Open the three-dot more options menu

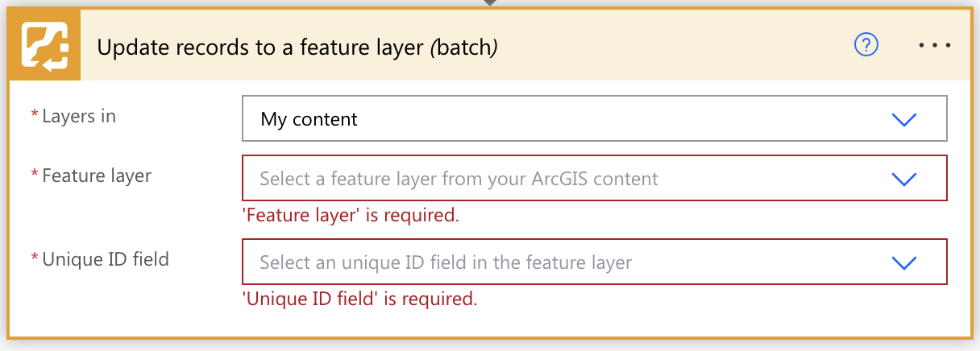click(x=935, y=46)
